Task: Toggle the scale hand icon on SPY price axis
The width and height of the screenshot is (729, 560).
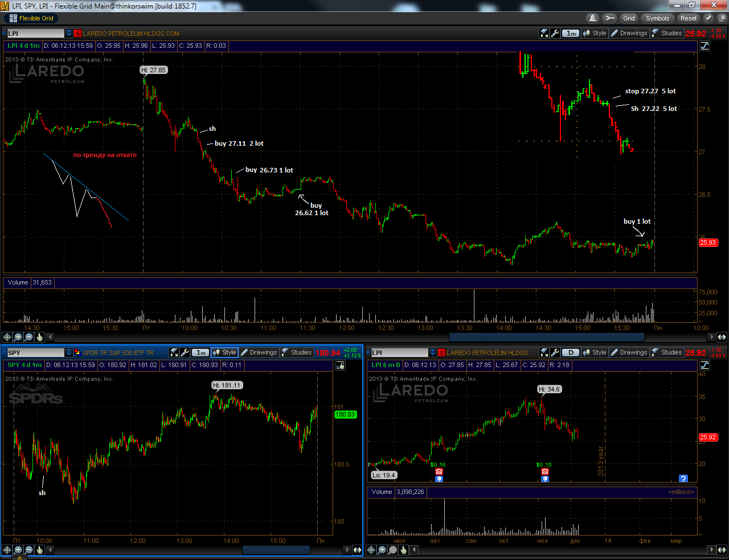Action: [x=340, y=365]
